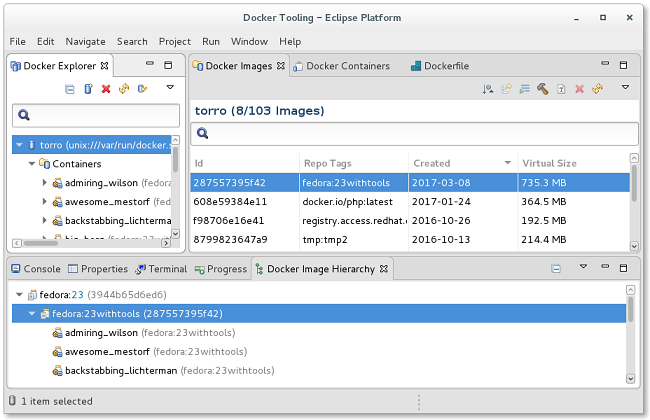Expand backstabbing_lichterman in Docker Explorer
The height and width of the screenshot is (420, 650).
44,220
